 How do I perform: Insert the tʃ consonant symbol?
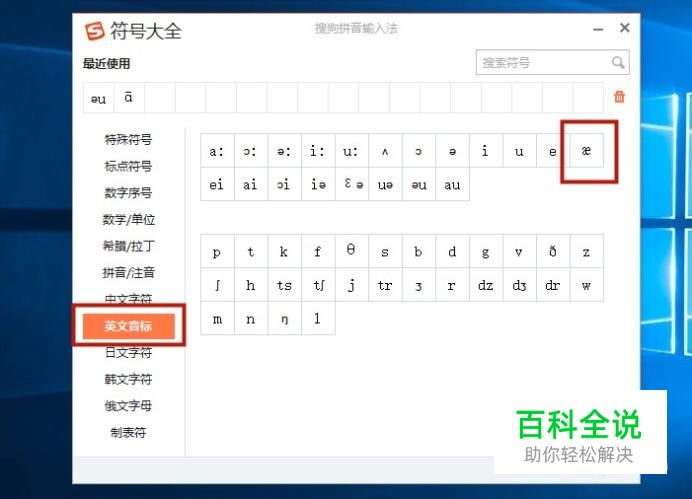[x=318, y=285]
